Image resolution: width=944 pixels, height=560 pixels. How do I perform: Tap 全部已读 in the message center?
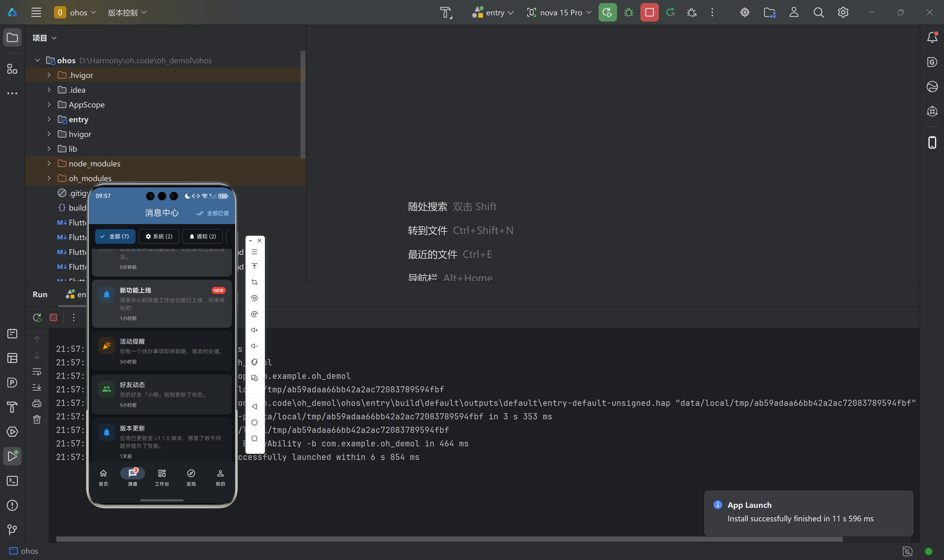(213, 213)
